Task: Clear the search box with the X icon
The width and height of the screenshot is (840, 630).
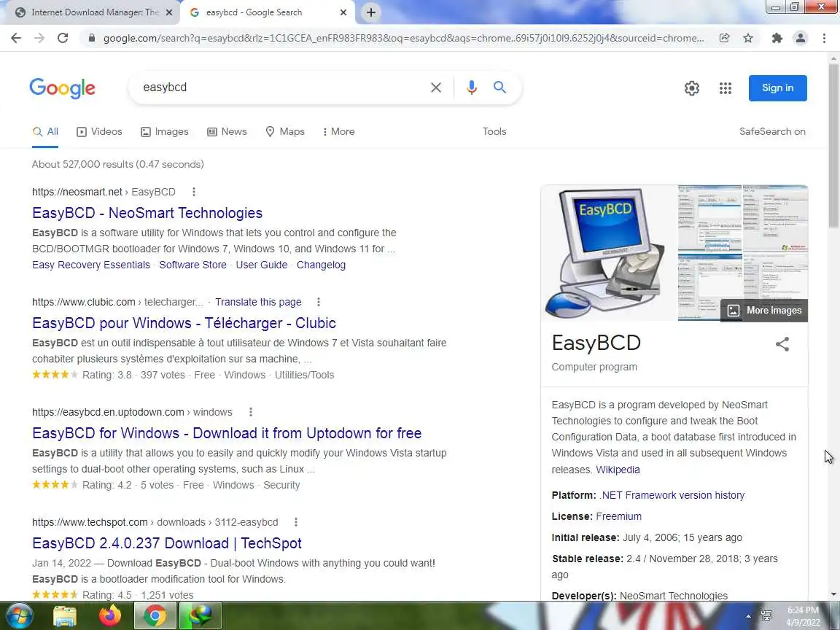Action: (436, 87)
